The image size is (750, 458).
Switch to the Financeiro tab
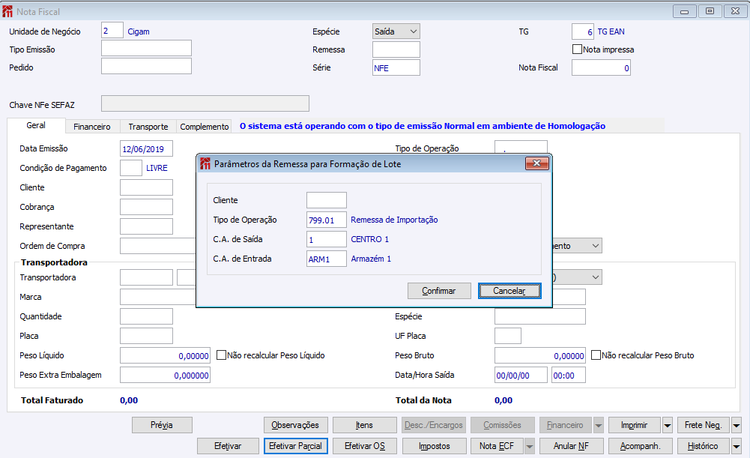(92, 127)
